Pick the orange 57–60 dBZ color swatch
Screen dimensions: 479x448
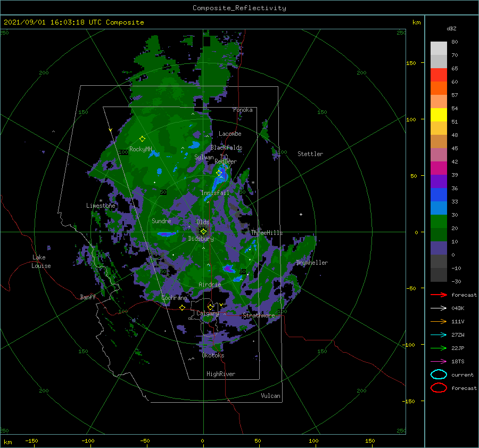click(439, 88)
